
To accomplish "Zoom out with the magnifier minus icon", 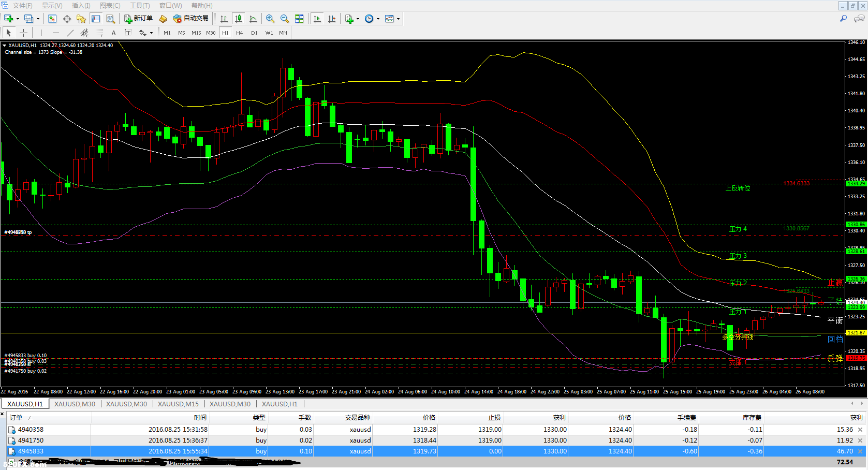I will click(x=285, y=19).
